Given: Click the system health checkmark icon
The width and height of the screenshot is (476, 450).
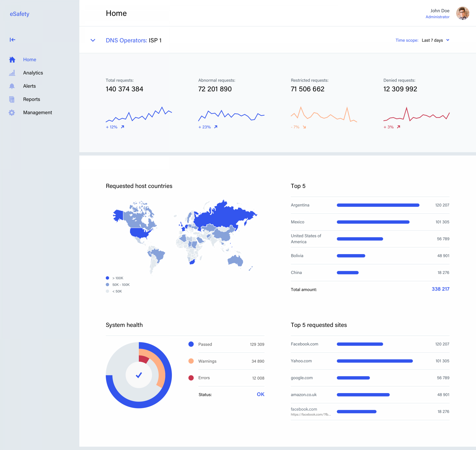Looking at the screenshot, I should pyautogui.click(x=139, y=375).
